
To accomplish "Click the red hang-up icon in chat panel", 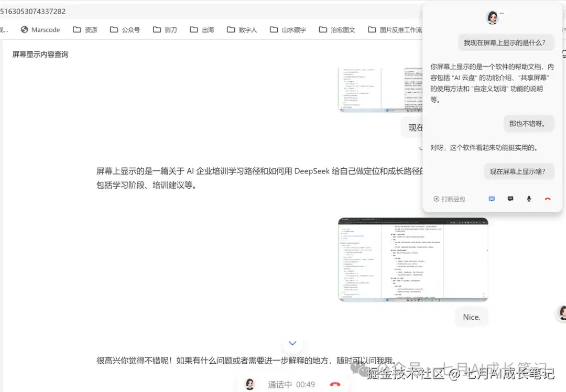I will 548,198.
